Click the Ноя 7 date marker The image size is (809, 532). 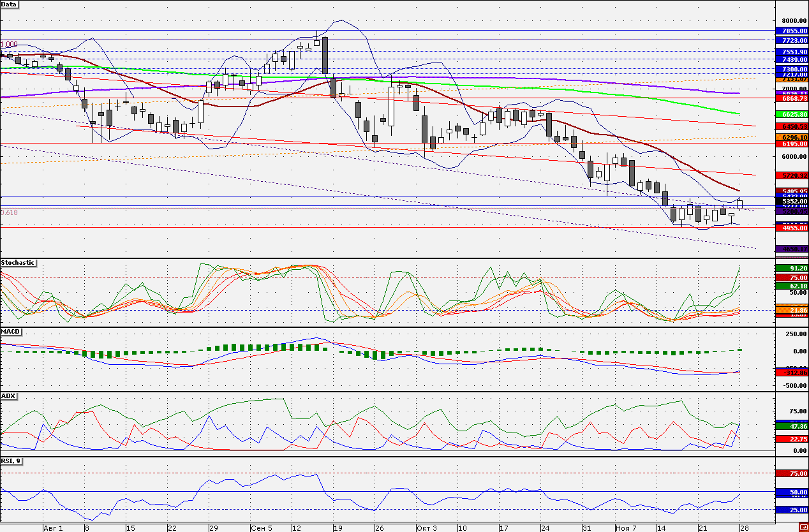point(626,528)
